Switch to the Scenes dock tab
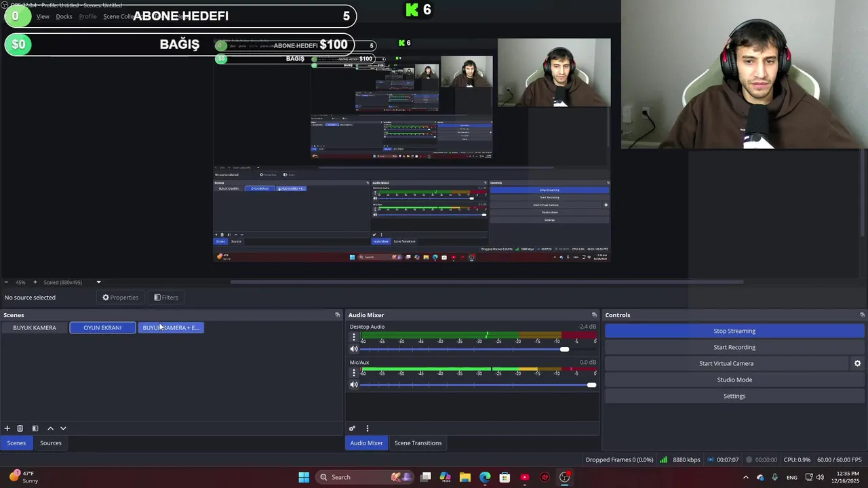The height and width of the screenshot is (488, 868). 16,443
